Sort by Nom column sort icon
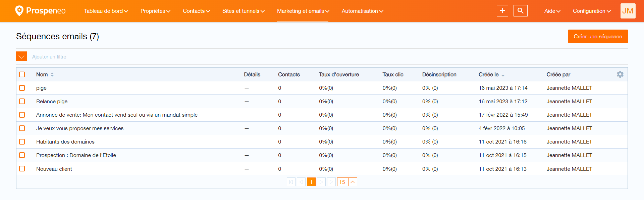The image size is (644, 200). 52,75
